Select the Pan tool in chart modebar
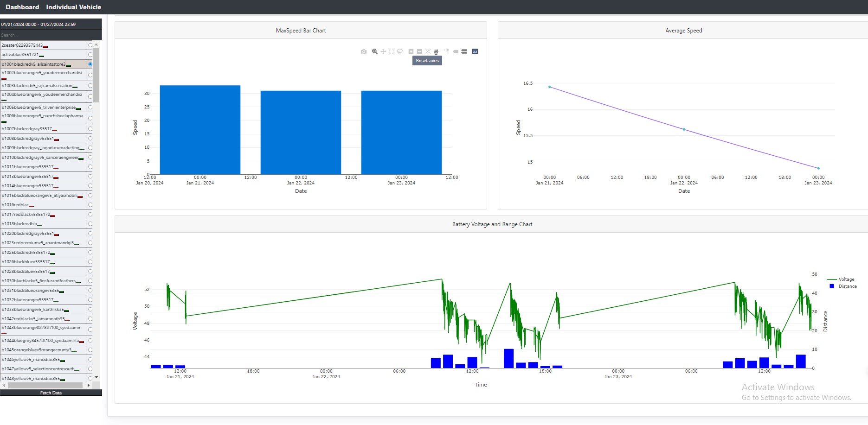The width and height of the screenshot is (868, 425). point(383,51)
